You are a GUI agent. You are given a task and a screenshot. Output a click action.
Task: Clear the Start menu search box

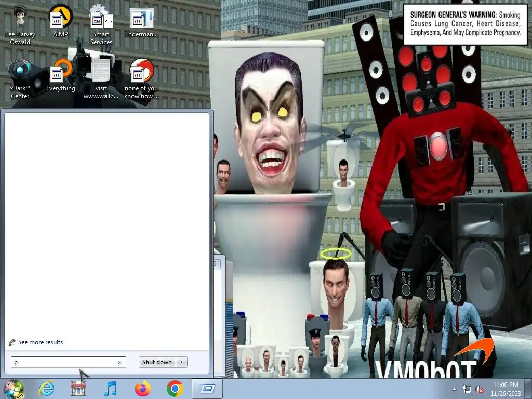119,362
